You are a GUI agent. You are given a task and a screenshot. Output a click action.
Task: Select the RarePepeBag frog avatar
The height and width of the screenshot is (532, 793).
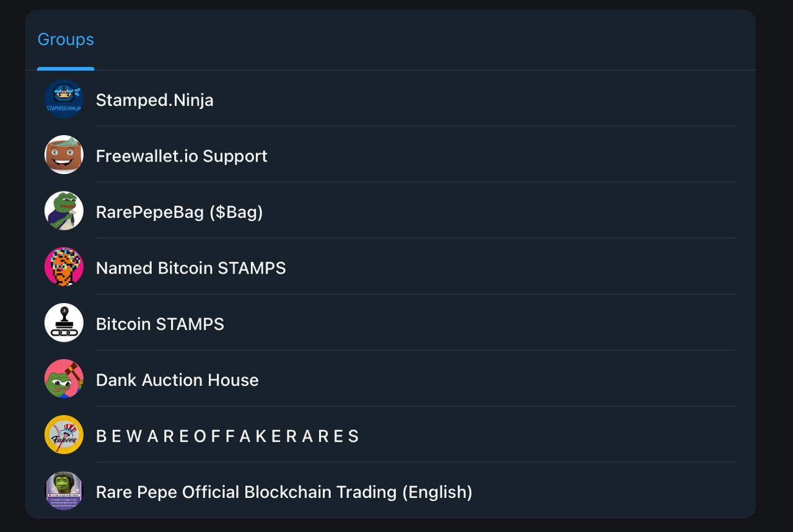pos(64,211)
